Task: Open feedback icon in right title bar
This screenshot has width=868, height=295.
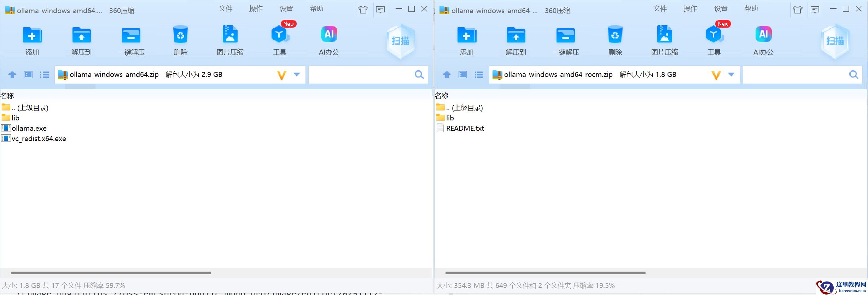Action: click(815, 10)
